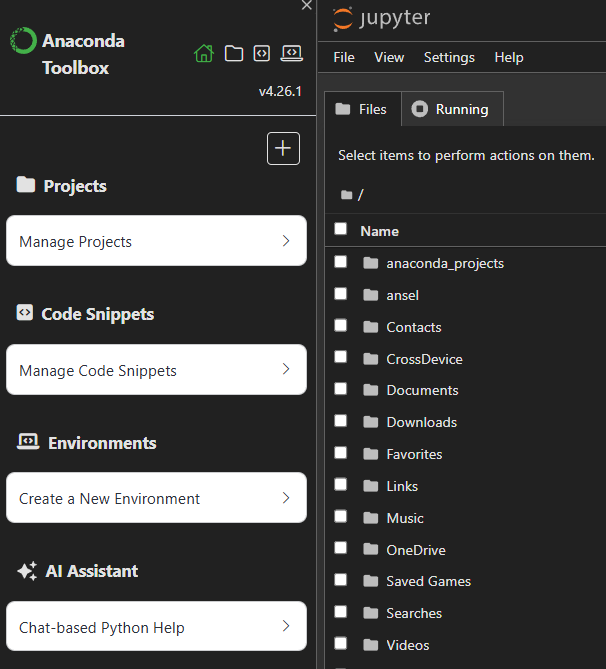
Task: Check the CrossDevice folder checkbox
Action: tap(341, 357)
